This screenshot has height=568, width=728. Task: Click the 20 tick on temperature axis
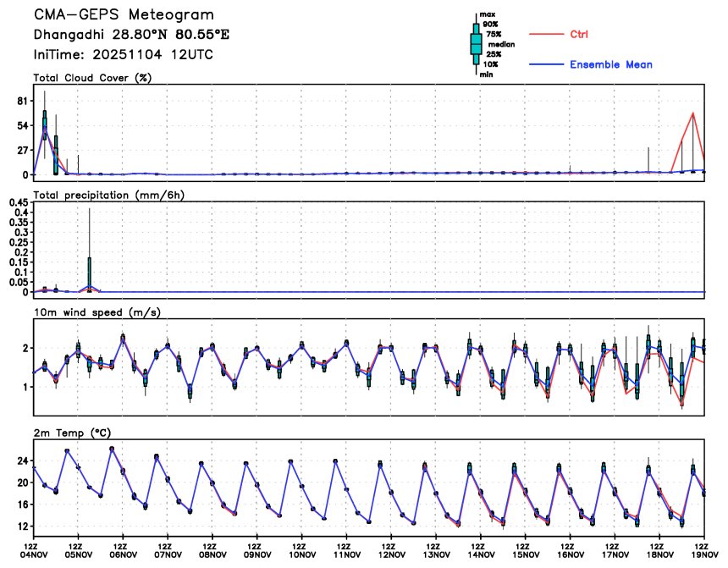pos(23,483)
